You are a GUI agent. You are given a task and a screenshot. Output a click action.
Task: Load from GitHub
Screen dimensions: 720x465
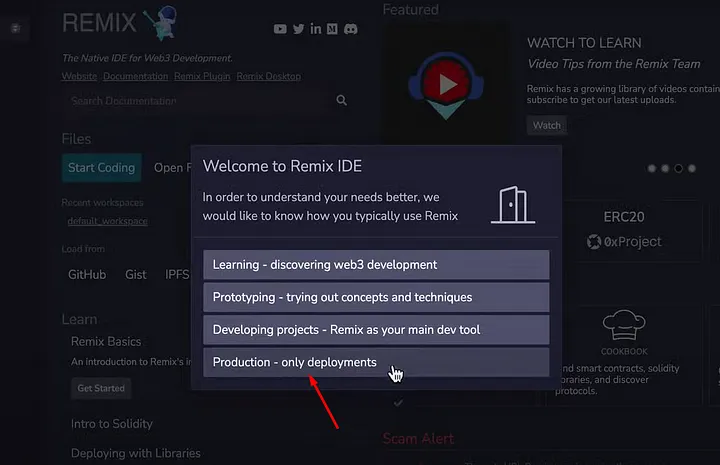tap(87, 275)
